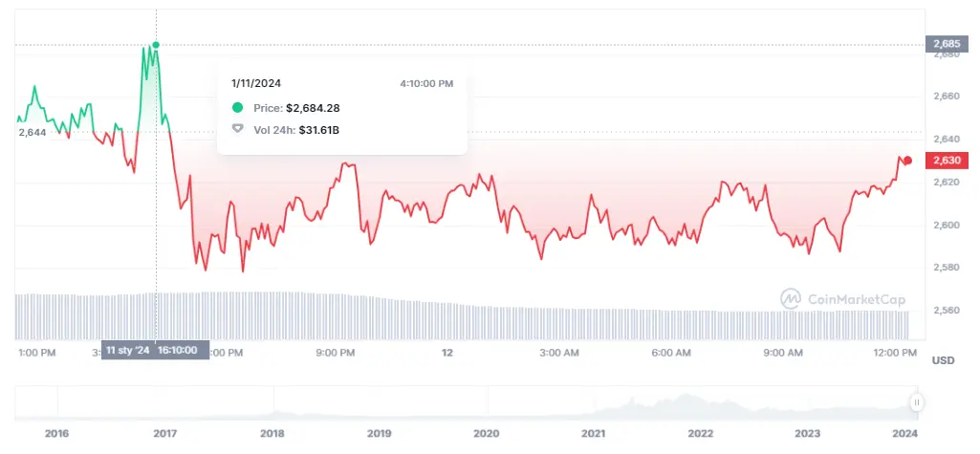Select 2020 on the bottom year timeline
The width and height of the screenshot is (980, 454).
pos(487,433)
